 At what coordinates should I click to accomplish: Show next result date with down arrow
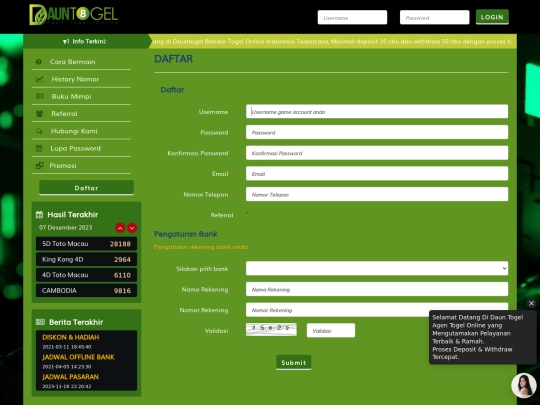(132, 228)
